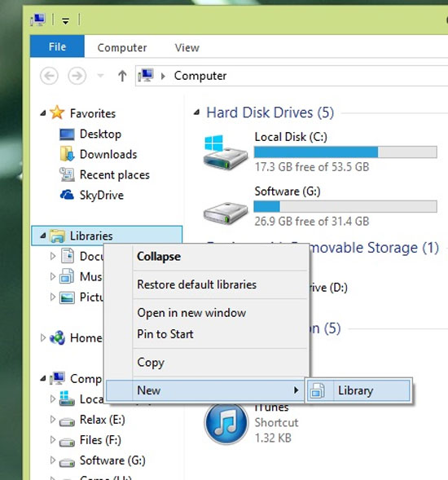Image resolution: width=448 pixels, height=480 pixels.
Task: Open SkyDrive in the navigation pane
Action: (x=102, y=195)
